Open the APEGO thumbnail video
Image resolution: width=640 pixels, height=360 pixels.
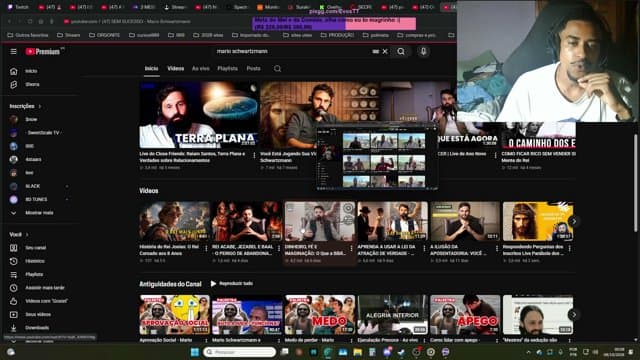[465, 315]
